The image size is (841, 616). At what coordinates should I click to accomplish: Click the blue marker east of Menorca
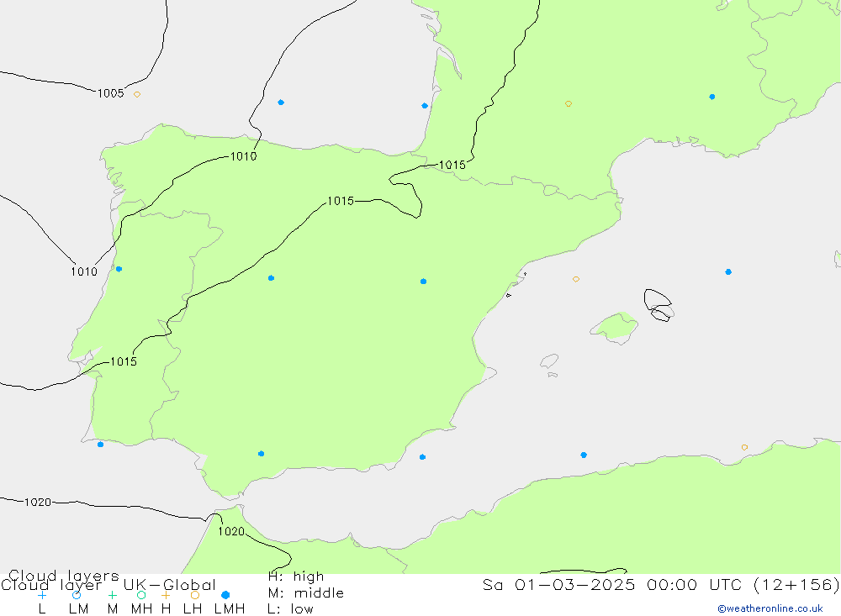[728, 271]
